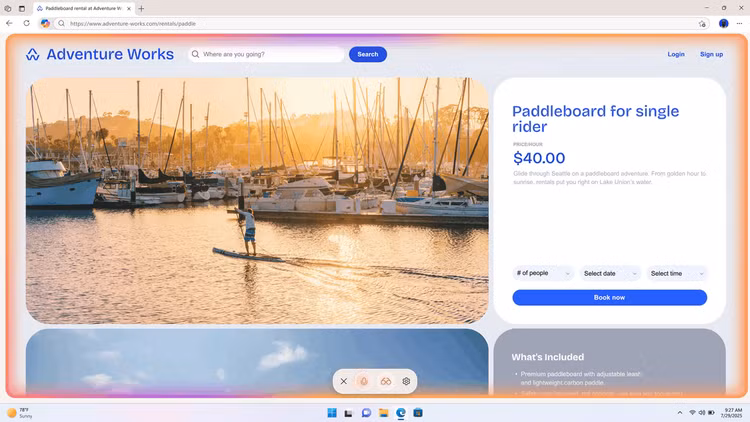Open settings gear in the floating toolbar
The width and height of the screenshot is (750, 422).
pos(406,381)
